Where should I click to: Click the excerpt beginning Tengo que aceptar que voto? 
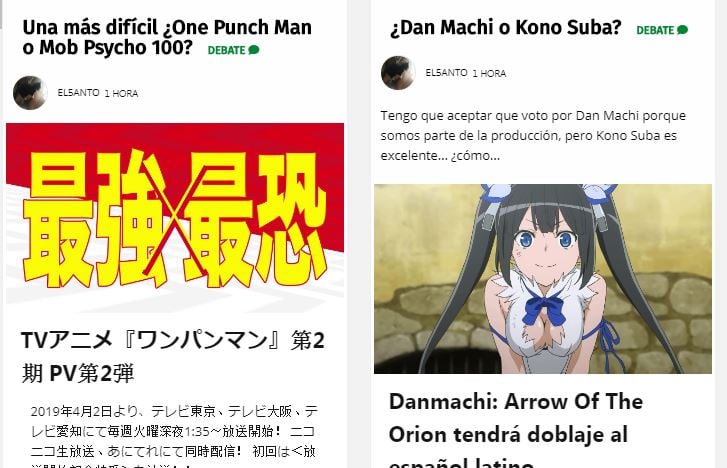[533, 135]
